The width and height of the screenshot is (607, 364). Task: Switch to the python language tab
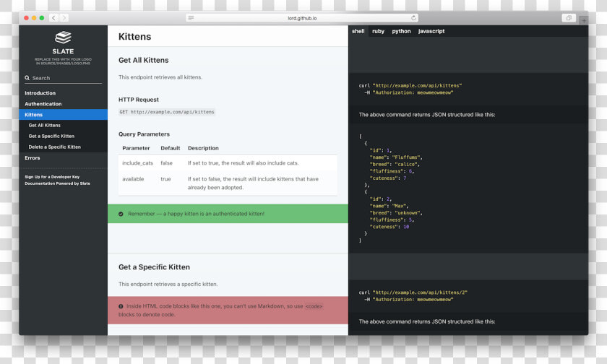(401, 31)
